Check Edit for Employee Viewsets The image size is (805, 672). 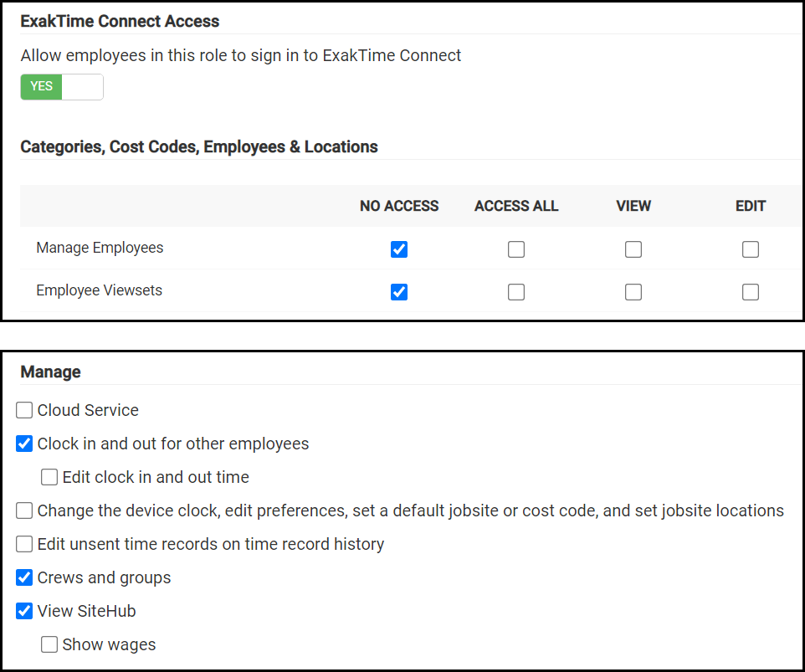coord(750,292)
